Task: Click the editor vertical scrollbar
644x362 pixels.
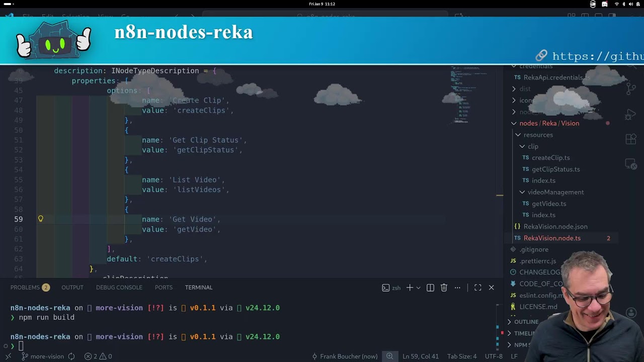Action: (500, 171)
